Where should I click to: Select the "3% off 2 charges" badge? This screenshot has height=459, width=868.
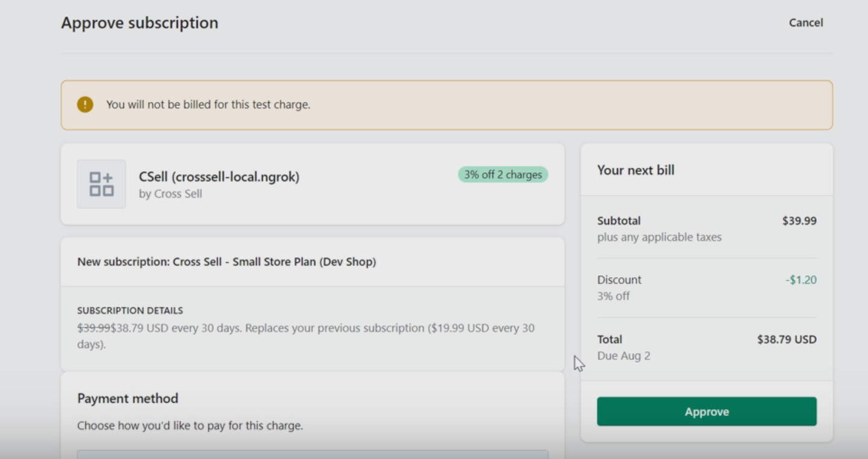pos(503,175)
